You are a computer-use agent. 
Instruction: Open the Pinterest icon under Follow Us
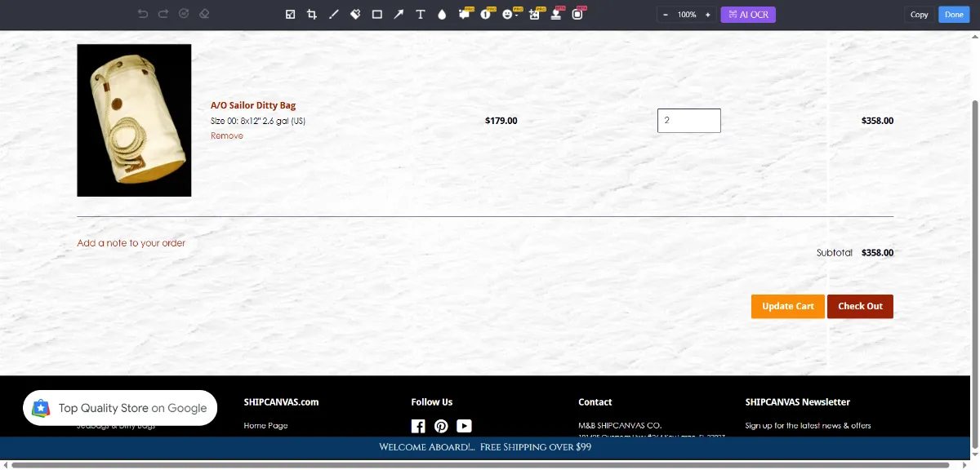441,426
